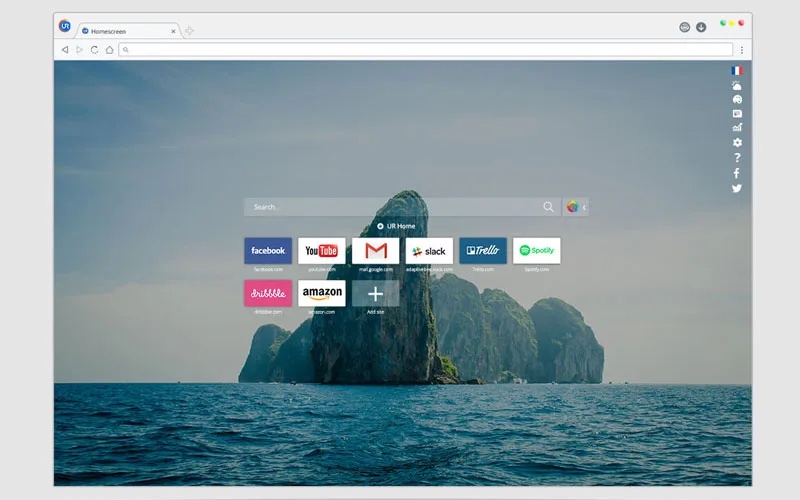Open the news feed icon in sidebar
The width and height of the screenshot is (800, 500).
tap(737, 114)
